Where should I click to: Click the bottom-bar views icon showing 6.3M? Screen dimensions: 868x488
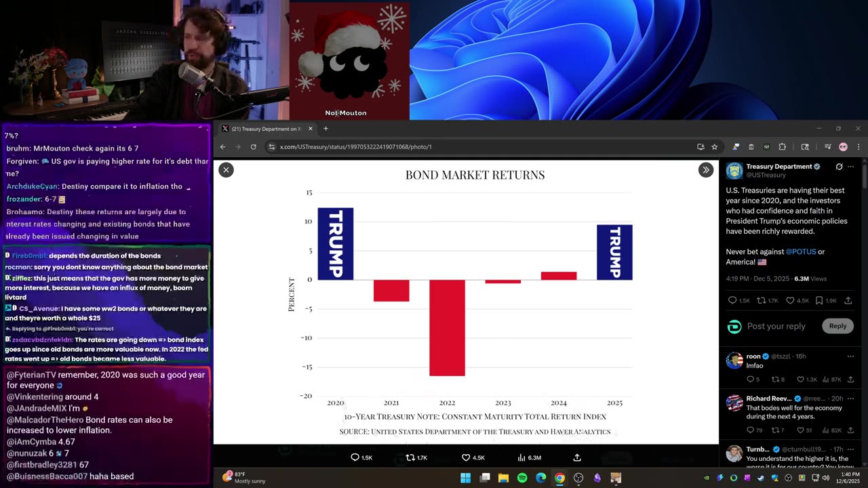tap(521, 457)
